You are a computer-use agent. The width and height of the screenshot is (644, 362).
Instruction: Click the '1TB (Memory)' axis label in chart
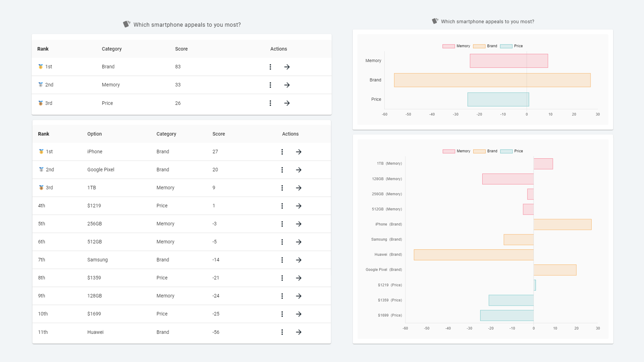[x=389, y=163]
